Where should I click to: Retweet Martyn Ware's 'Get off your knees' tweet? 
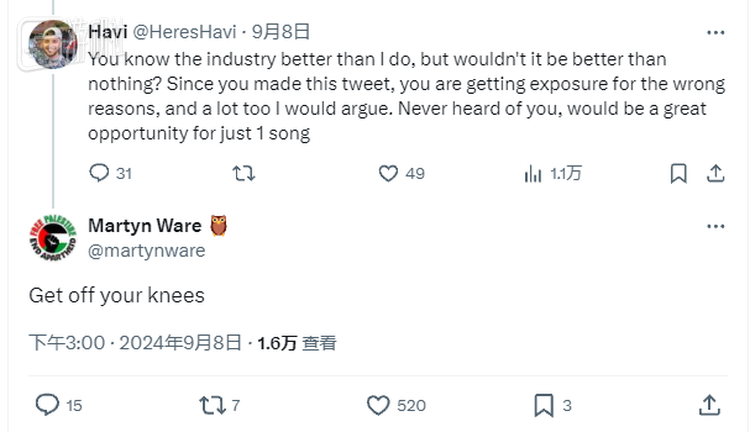tap(212, 404)
